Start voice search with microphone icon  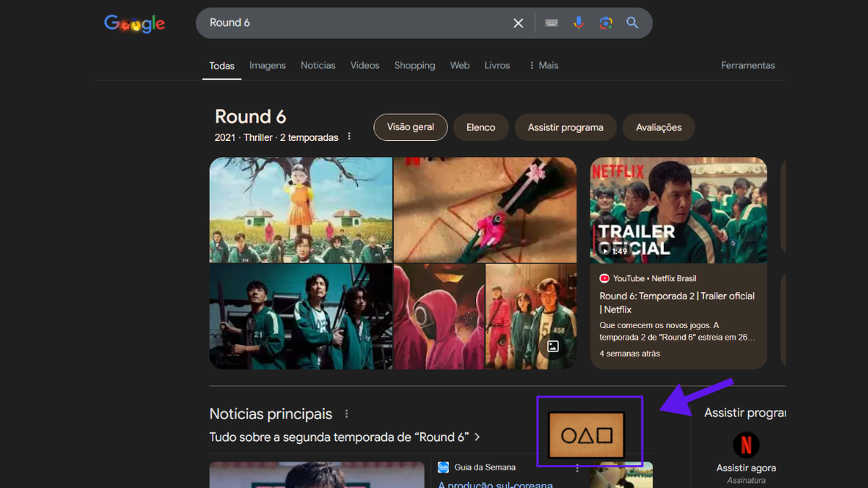(x=579, y=23)
